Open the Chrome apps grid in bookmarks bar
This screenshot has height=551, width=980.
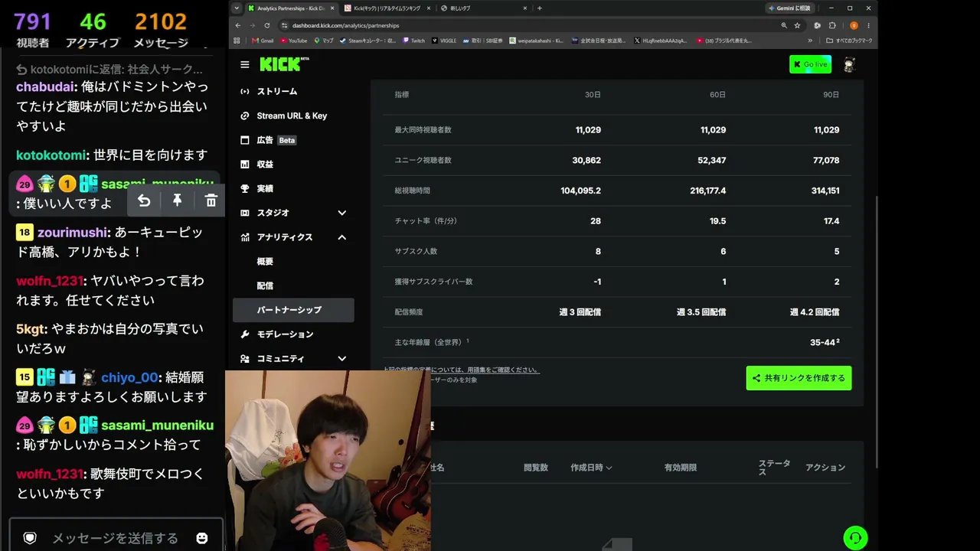(237, 41)
